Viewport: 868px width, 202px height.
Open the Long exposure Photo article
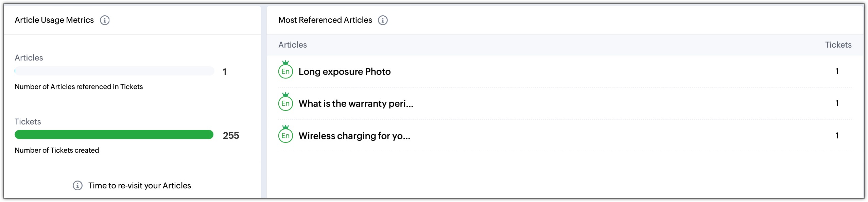coord(344,72)
